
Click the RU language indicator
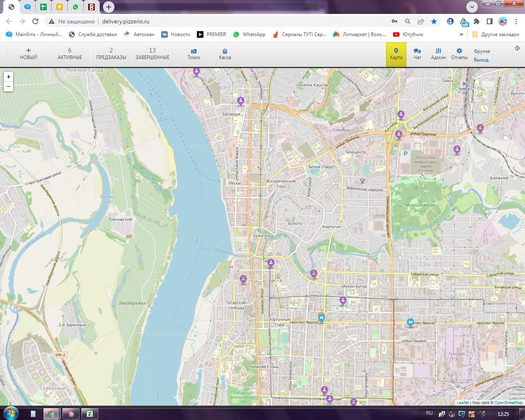click(x=429, y=413)
